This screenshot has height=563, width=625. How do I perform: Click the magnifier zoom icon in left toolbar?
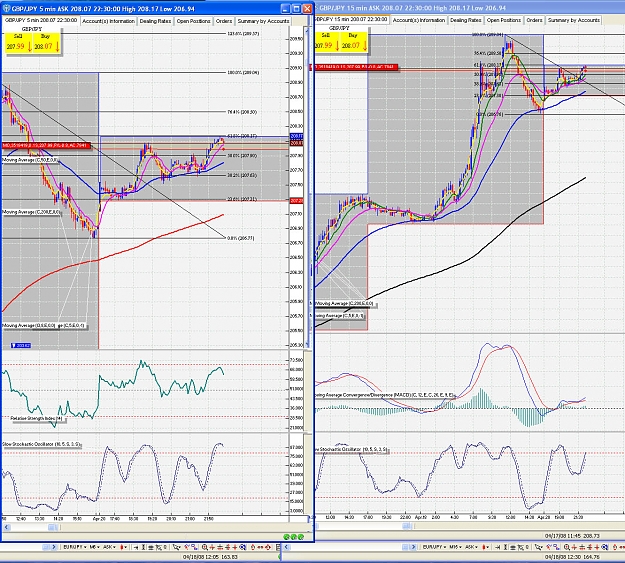click(x=204, y=547)
